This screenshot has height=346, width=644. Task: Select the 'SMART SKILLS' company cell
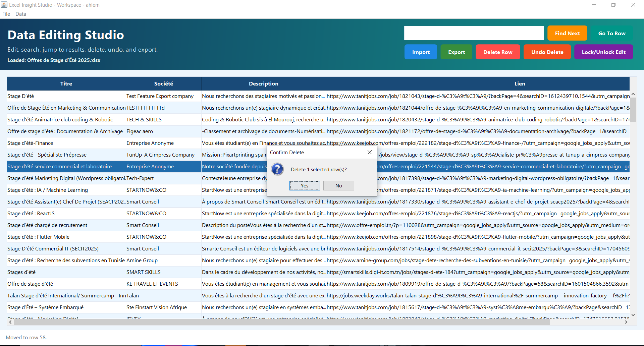point(164,272)
